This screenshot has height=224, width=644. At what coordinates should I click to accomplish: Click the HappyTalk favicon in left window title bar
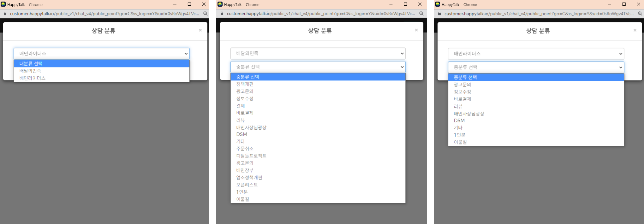(x=3, y=4)
